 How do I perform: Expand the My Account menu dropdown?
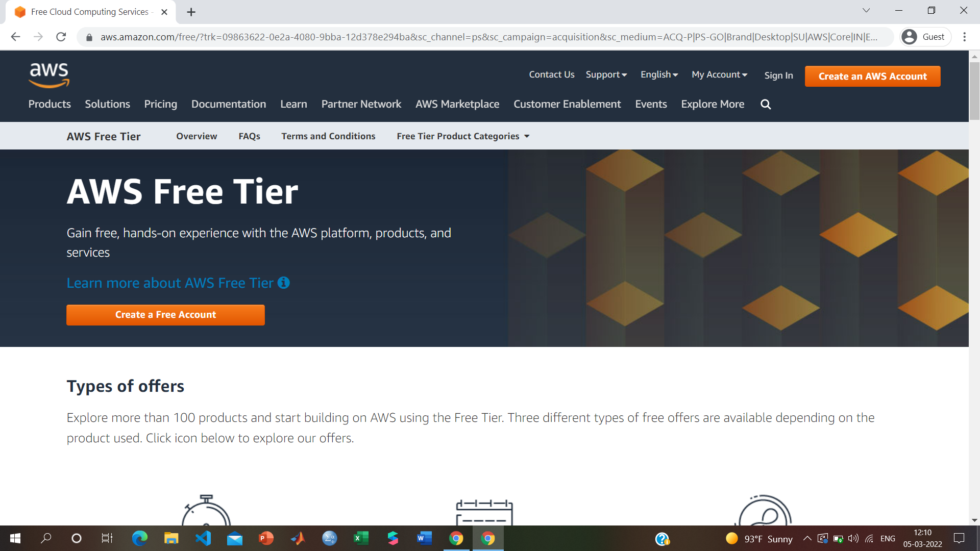[x=719, y=74]
